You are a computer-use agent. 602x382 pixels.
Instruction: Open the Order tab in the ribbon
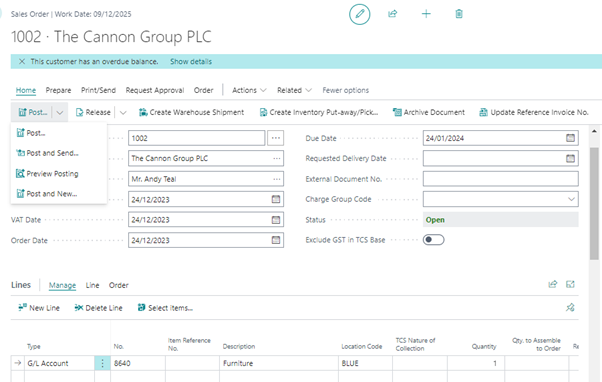tap(203, 90)
